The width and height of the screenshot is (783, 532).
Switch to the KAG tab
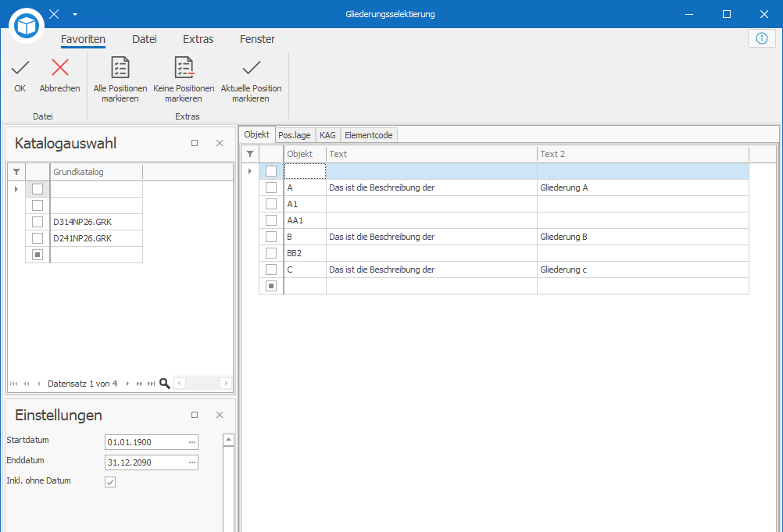(x=327, y=135)
